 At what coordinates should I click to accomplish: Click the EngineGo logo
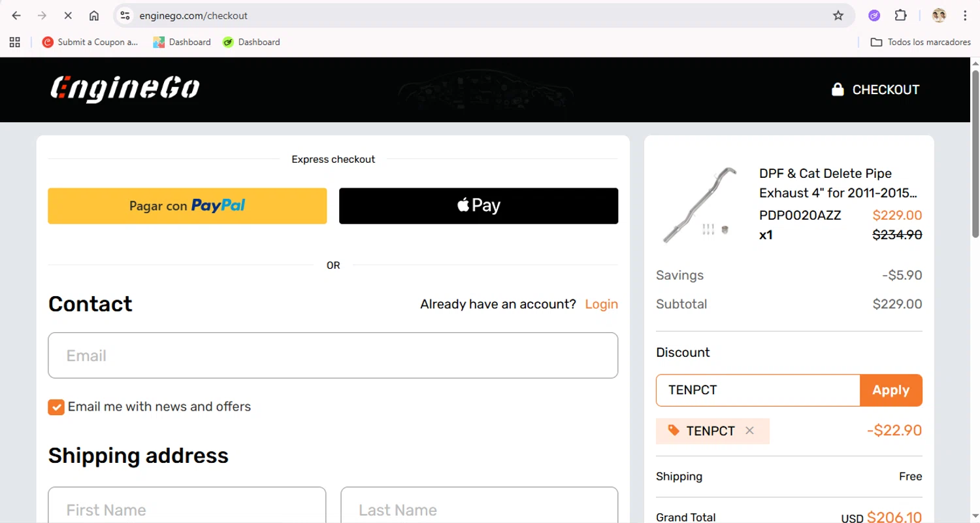click(125, 89)
